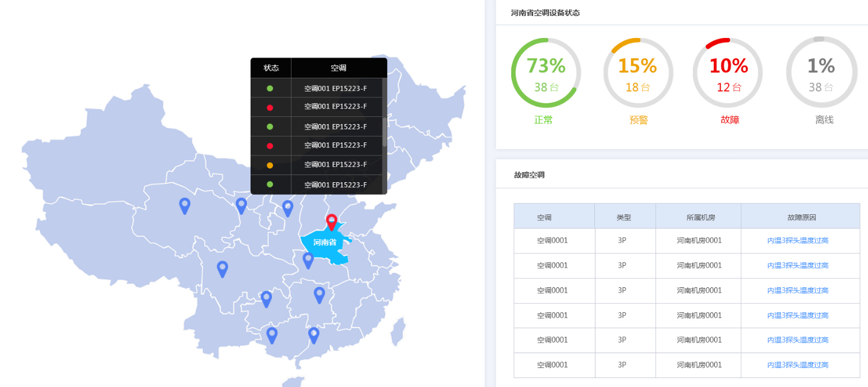
Task: Select the westernmost blue map pin
Action: click(x=185, y=205)
